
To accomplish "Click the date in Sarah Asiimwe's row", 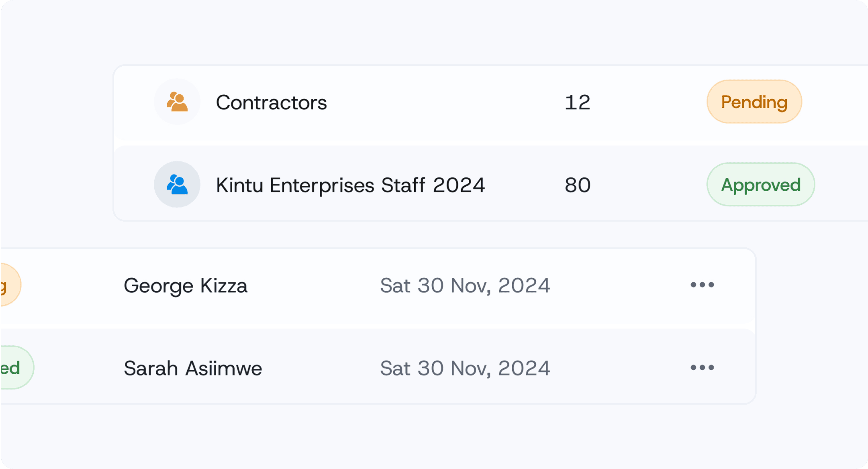I will point(465,369).
